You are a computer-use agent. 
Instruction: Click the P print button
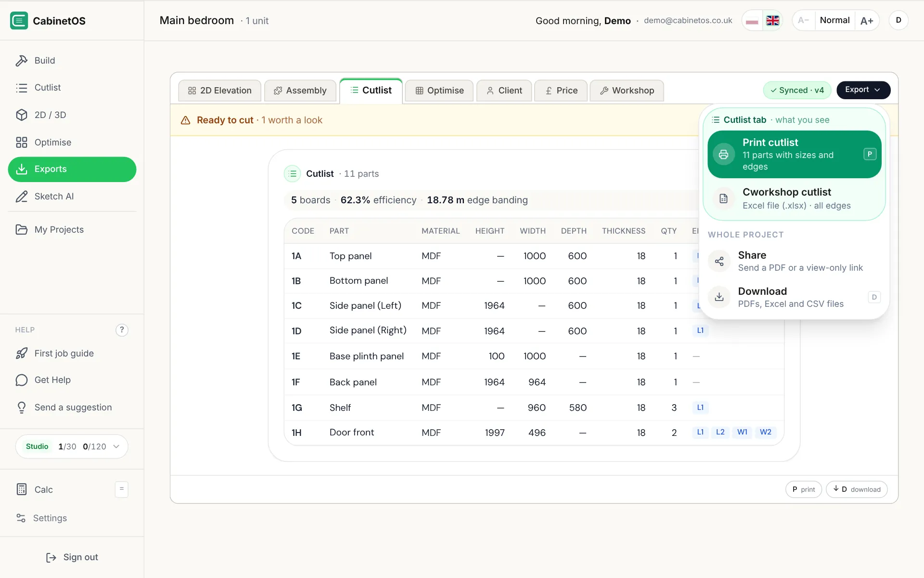click(804, 489)
